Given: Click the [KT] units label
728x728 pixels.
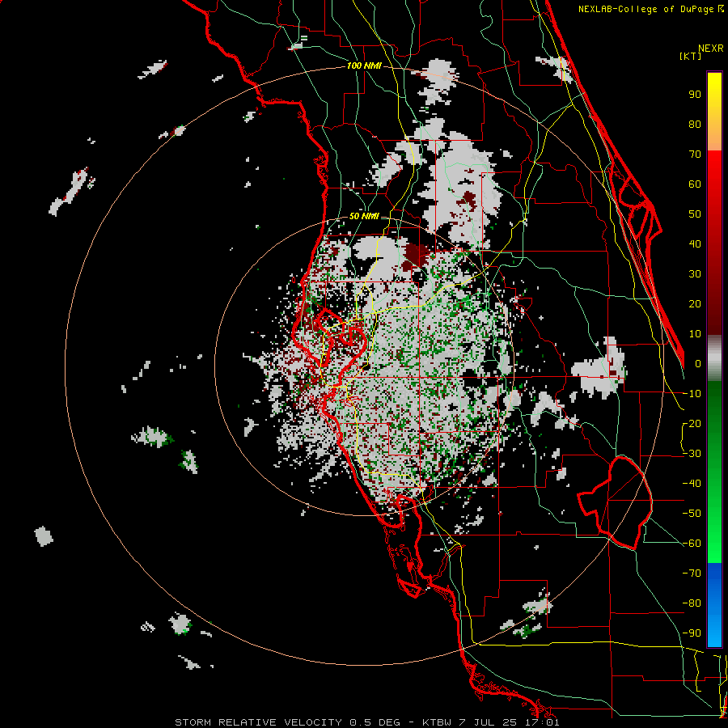Looking at the screenshot, I should pyautogui.click(x=691, y=56).
